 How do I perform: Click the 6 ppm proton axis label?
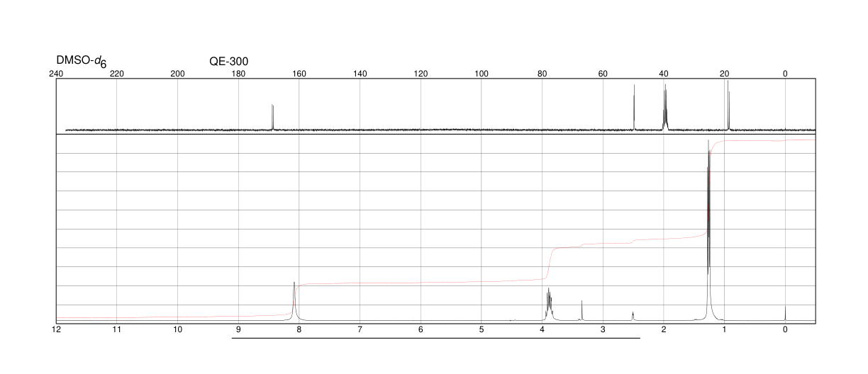(421, 329)
